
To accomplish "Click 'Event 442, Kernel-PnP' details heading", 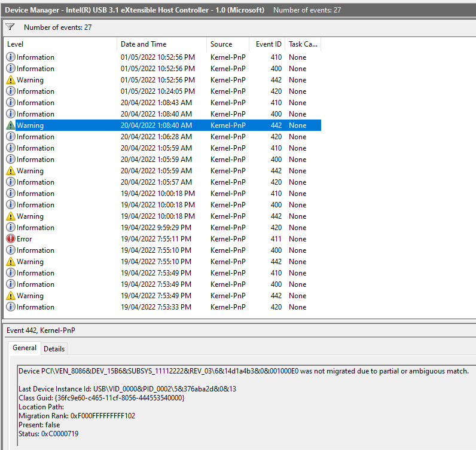I will click(x=41, y=330).
